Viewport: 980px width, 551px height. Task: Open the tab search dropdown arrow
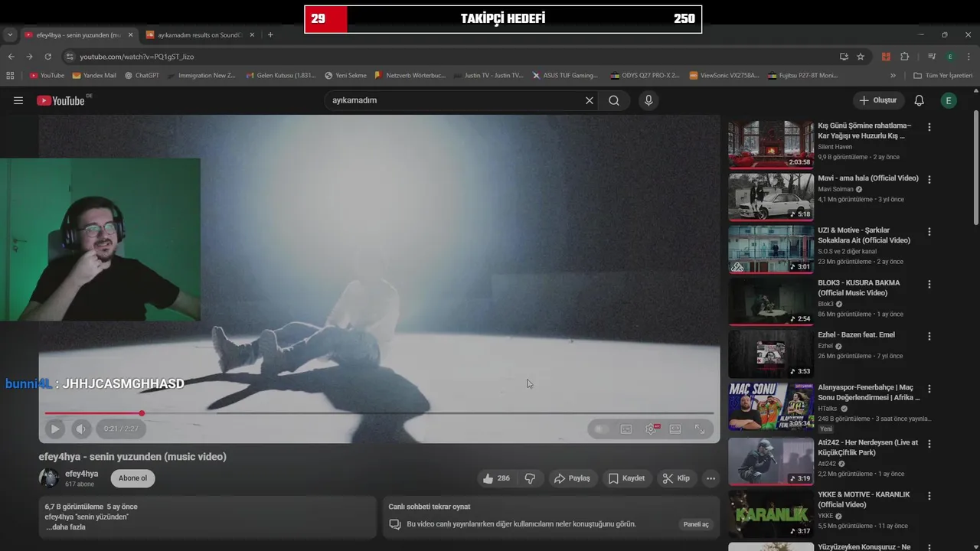point(10,34)
